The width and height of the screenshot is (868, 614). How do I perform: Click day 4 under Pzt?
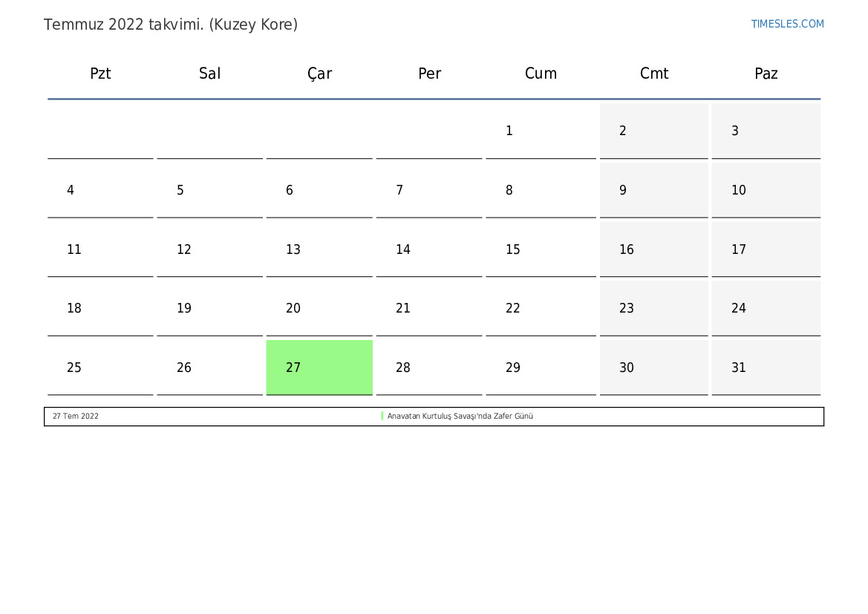coord(100,190)
